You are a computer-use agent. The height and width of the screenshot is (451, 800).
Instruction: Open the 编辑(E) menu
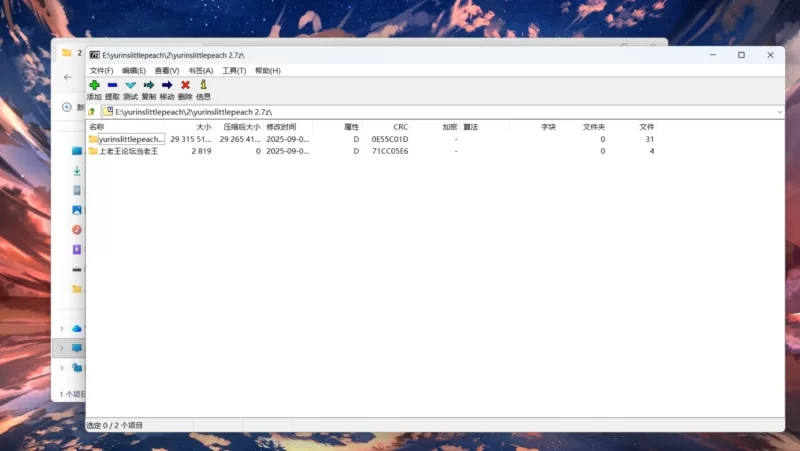(x=134, y=71)
